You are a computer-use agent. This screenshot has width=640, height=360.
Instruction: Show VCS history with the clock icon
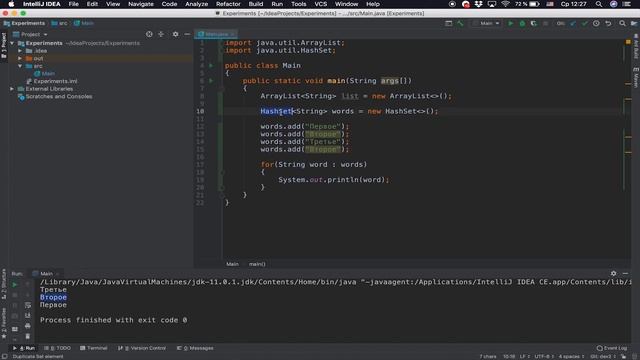[x=596, y=24]
